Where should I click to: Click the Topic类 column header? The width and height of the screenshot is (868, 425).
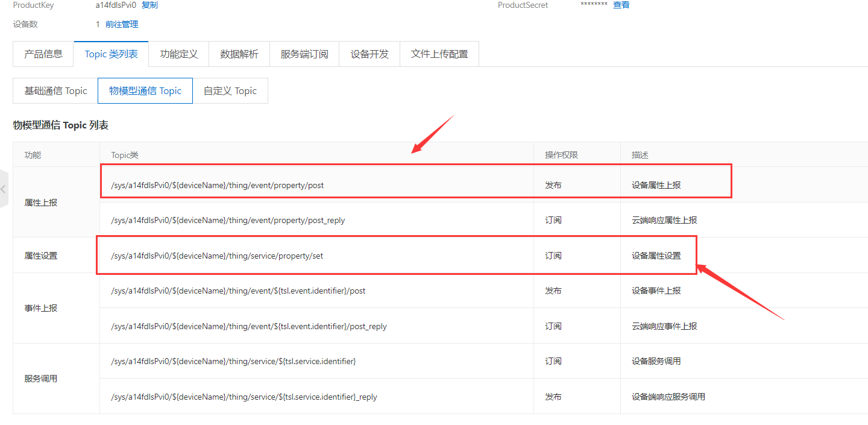[125, 155]
